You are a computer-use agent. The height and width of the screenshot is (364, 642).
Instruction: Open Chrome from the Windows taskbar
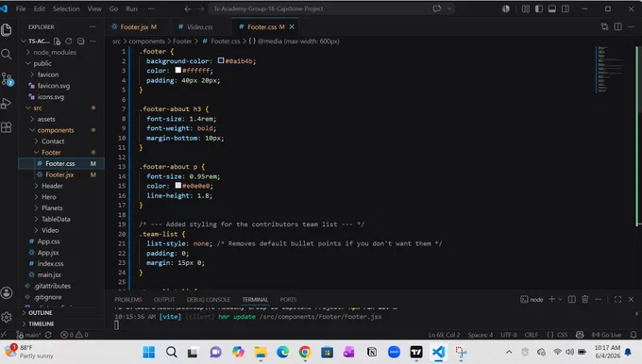305,352
